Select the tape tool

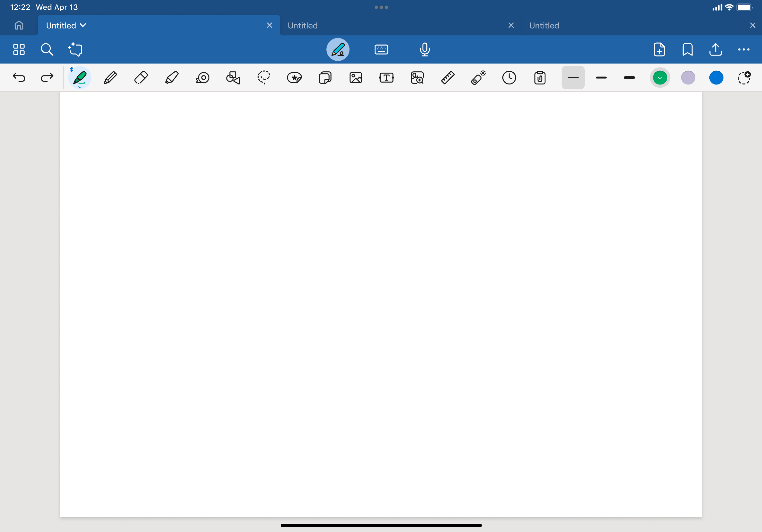202,78
